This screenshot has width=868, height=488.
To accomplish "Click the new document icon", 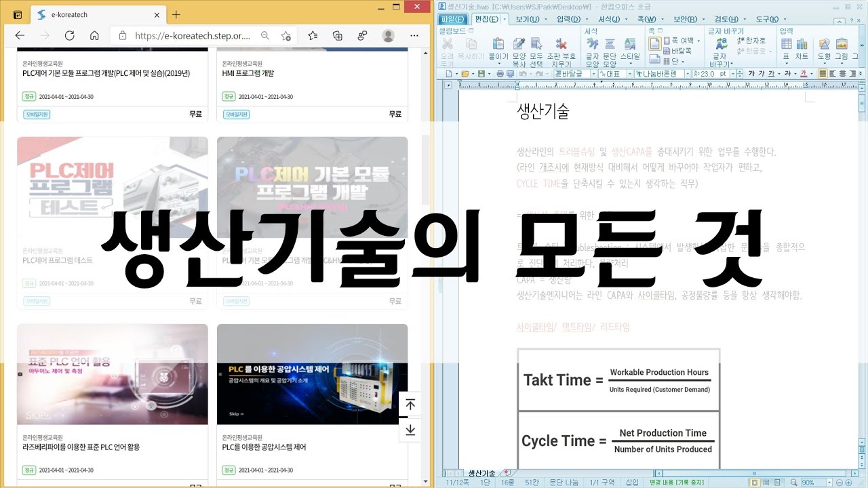I will tap(448, 73).
